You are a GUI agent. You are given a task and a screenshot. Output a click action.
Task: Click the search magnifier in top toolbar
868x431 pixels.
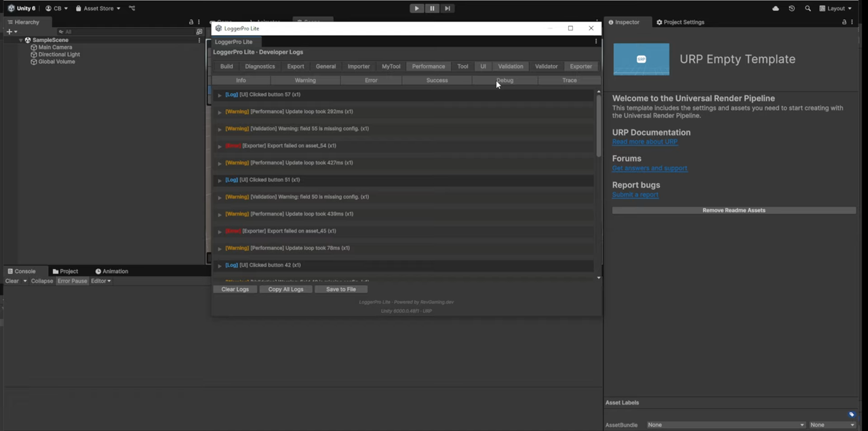808,8
